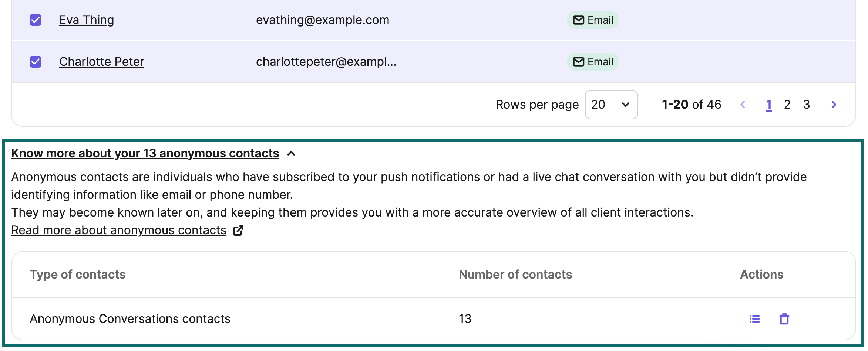Click the external link icon
Image resolution: width=868 pixels, height=351 pixels.
click(x=238, y=231)
